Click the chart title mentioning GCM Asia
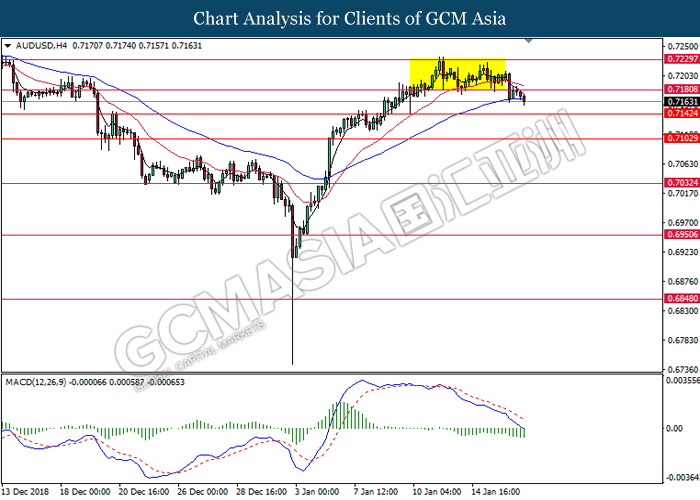This screenshot has width=700, height=500. pos(349,18)
